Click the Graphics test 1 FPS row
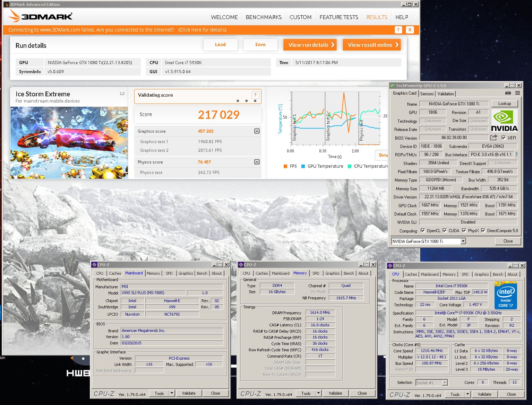 pos(198,141)
